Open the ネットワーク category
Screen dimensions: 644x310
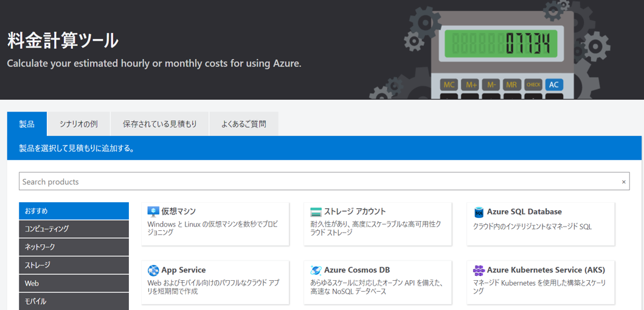click(x=74, y=247)
